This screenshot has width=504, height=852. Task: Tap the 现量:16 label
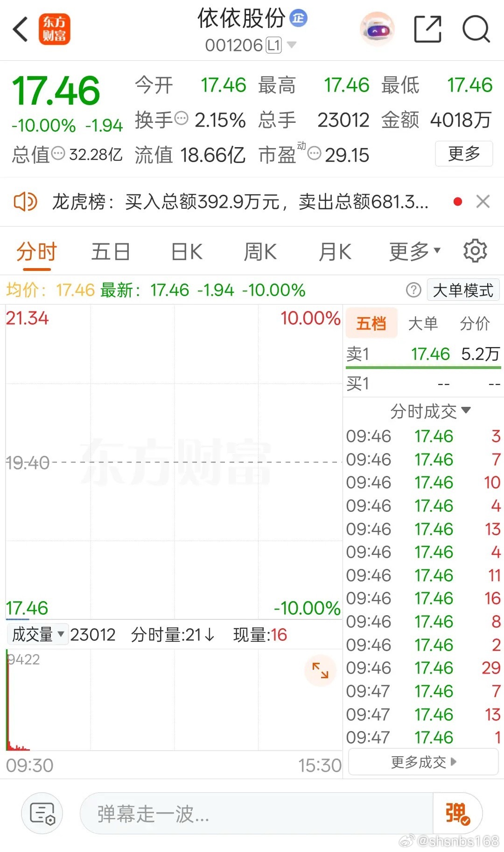260,634
